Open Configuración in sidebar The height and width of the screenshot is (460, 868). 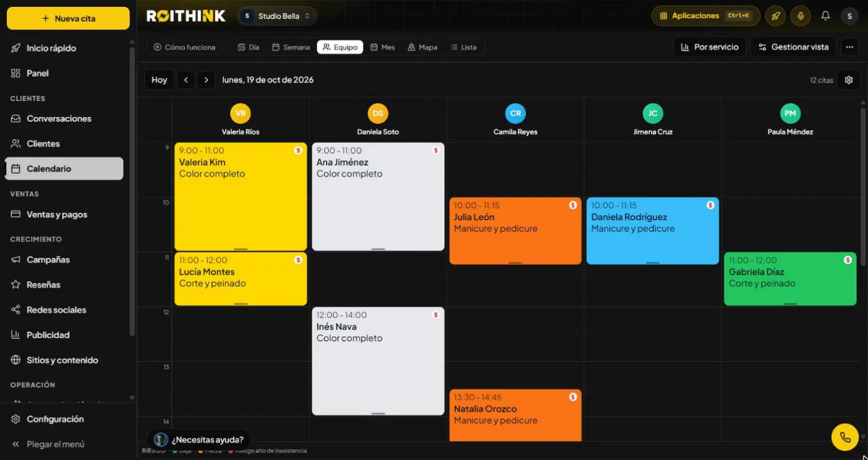point(68,419)
